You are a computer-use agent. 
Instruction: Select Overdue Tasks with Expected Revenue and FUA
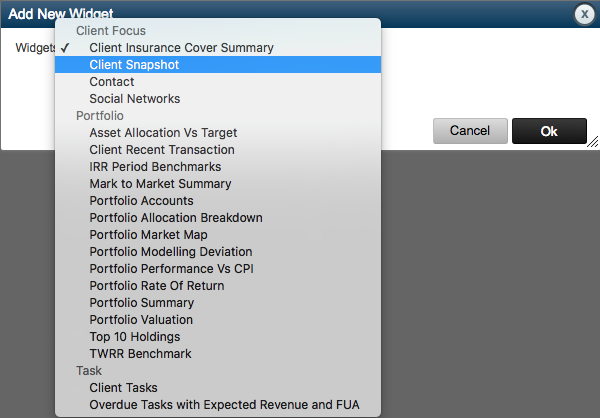tap(224, 405)
